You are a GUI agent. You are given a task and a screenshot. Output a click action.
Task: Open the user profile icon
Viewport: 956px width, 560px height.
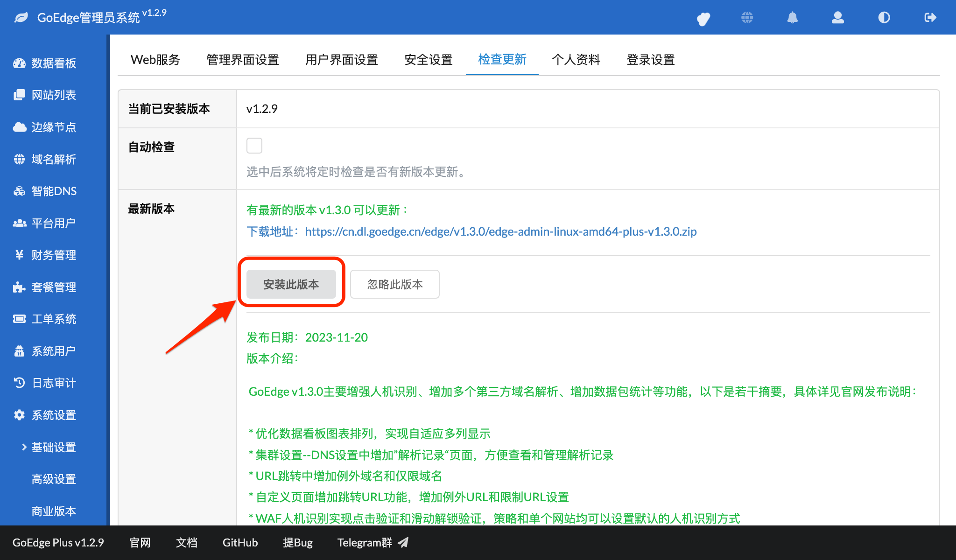point(838,18)
